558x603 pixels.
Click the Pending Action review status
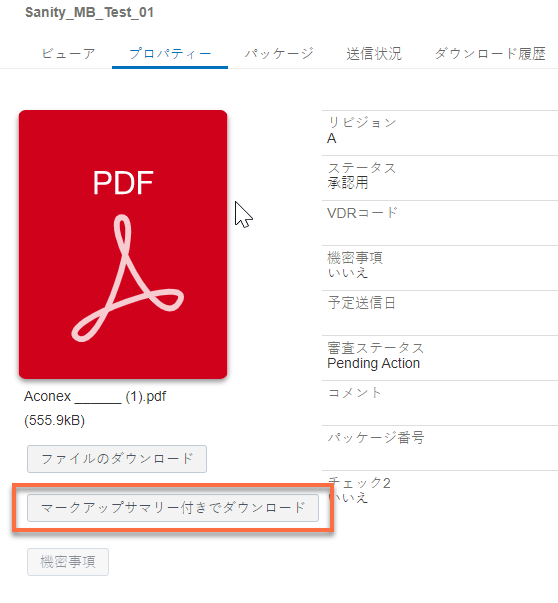373,363
